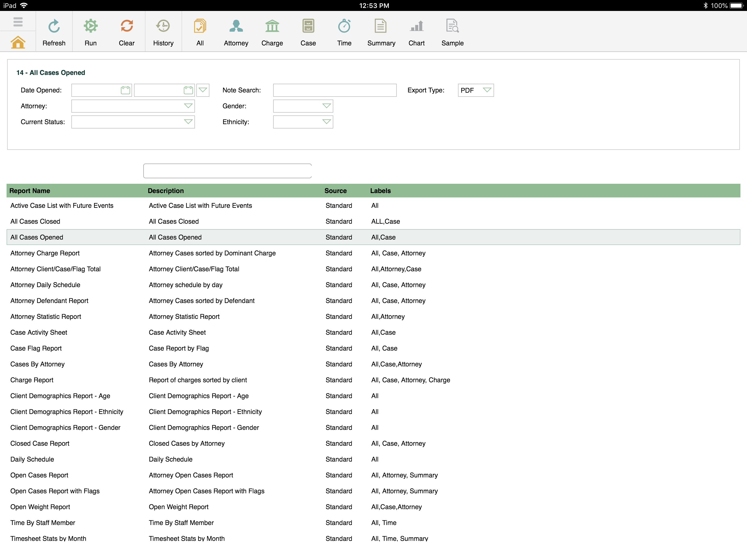Select the Daily Schedule report
The height and width of the screenshot is (560, 747).
[x=373, y=459]
